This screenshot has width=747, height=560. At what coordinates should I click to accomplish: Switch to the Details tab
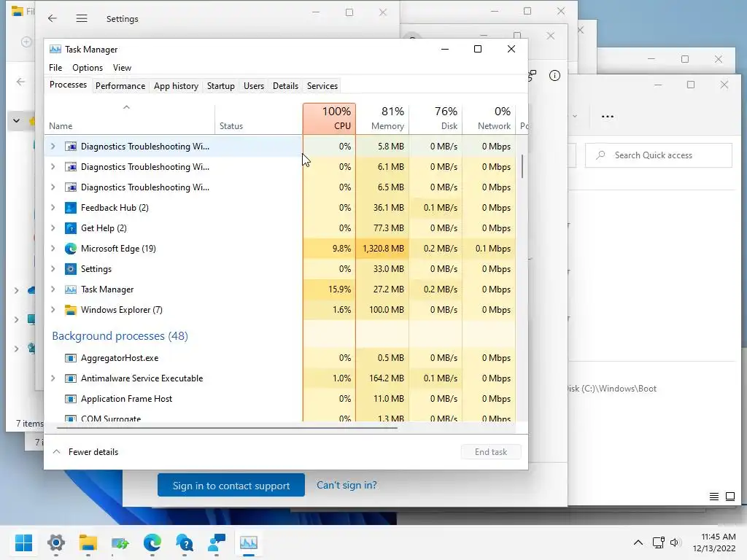[x=285, y=86]
